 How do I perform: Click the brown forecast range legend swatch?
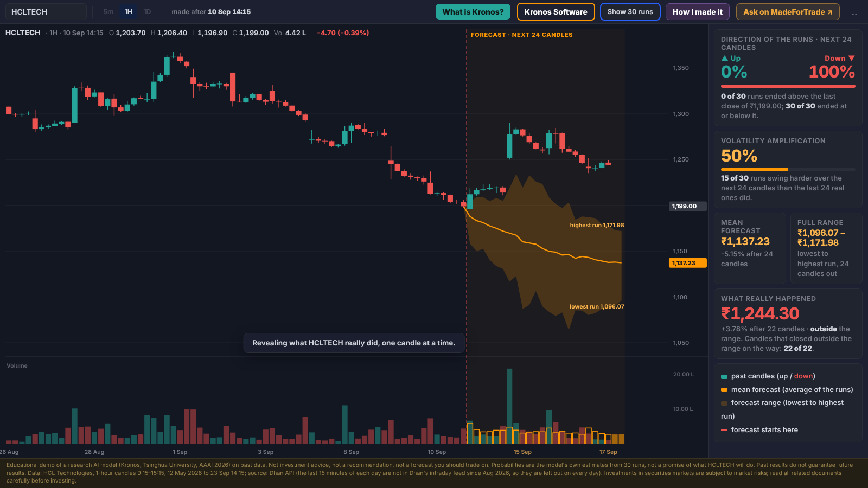(724, 403)
